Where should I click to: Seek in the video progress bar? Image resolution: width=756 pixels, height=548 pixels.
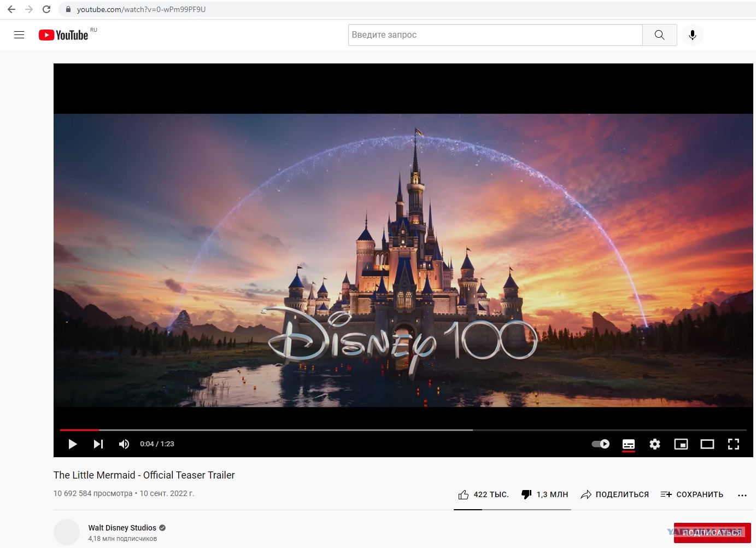(x=403, y=430)
